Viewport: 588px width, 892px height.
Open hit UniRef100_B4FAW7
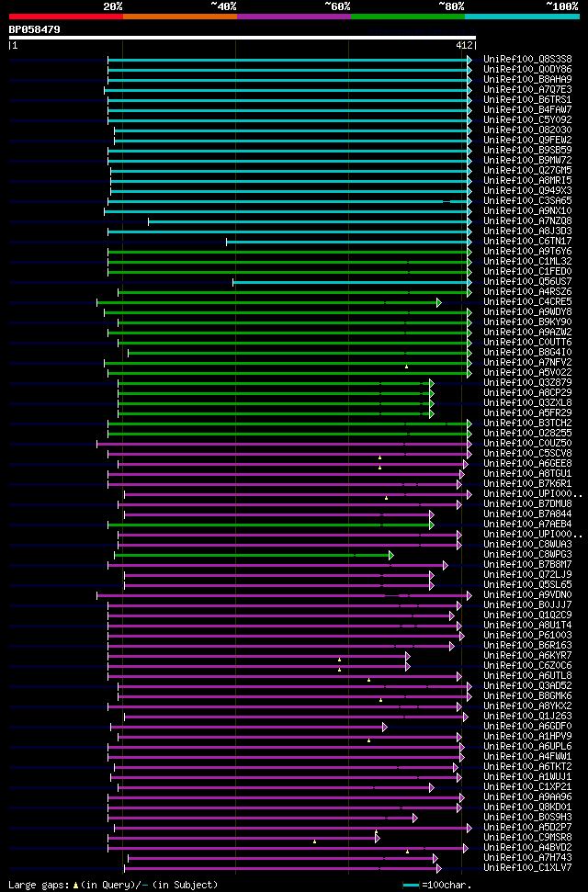click(527, 110)
